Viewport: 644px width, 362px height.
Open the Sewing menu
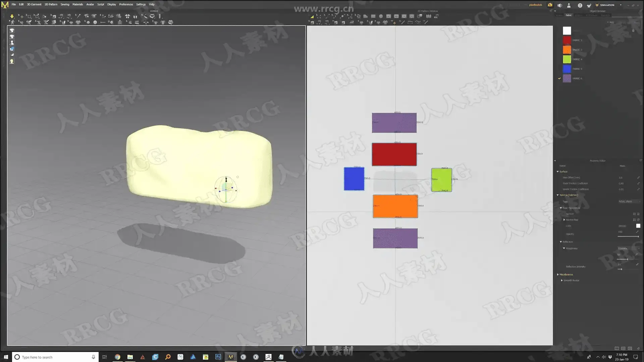pos(65,4)
